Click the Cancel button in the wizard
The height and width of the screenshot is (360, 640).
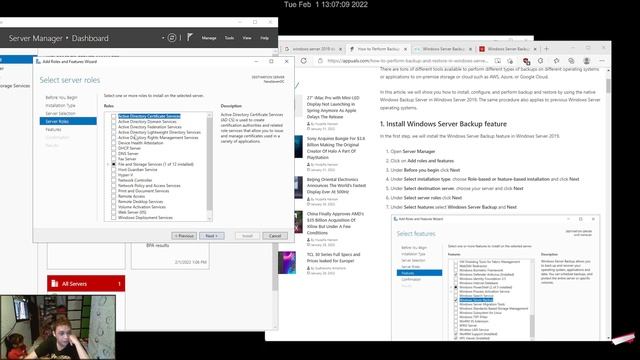(275, 236)
